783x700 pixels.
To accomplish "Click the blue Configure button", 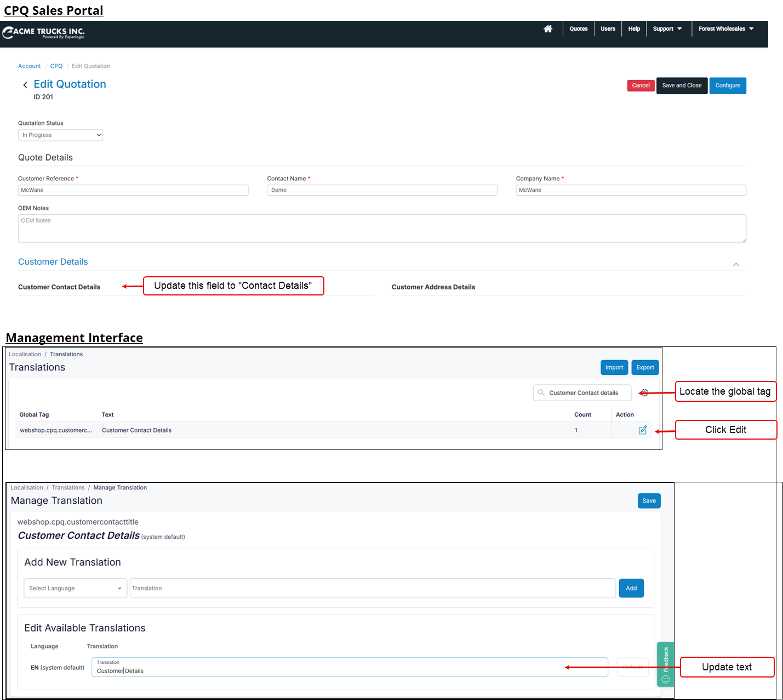I will tap(727, 86).
